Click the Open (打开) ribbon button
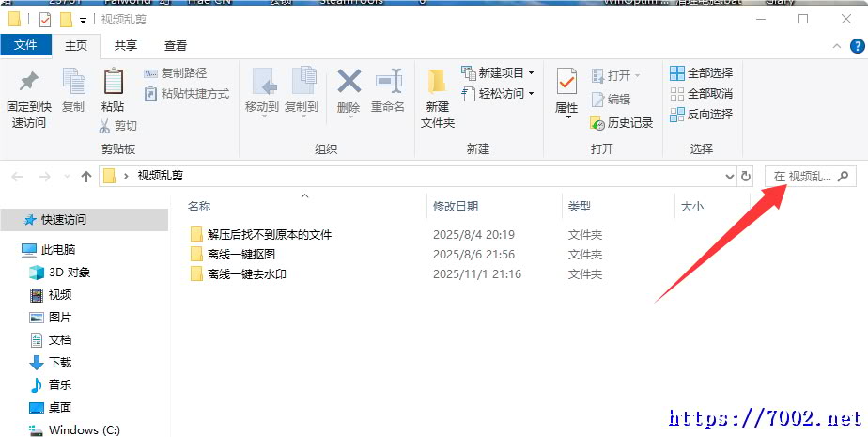This screenshot has width=868, height=437. [615, 75]
